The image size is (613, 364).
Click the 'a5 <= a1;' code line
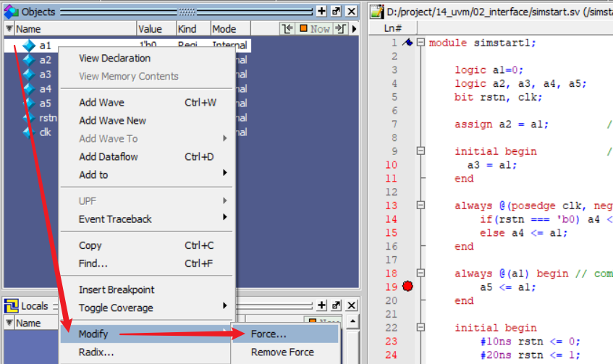click(508, 287)
